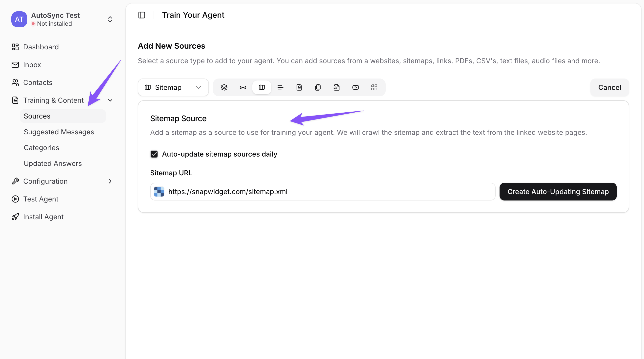Open Install Agent with rocket icon

click(x=43, y=217)
